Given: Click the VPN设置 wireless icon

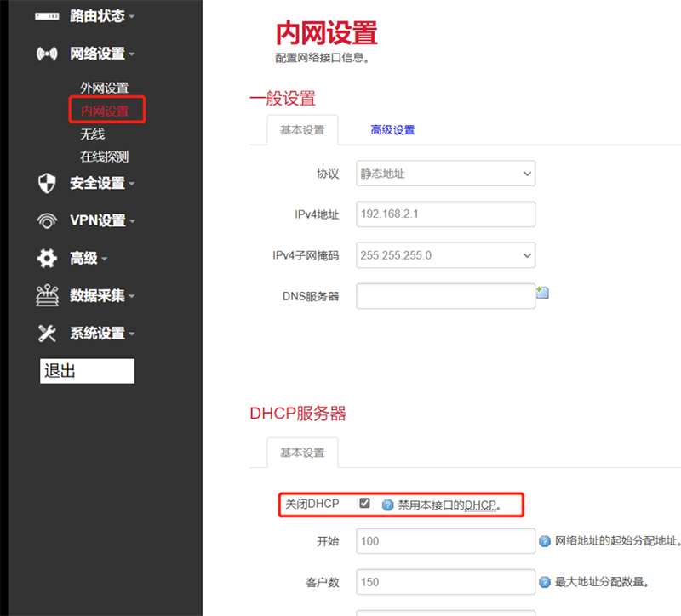Looking at the screenshot, I should click(45, 220).
